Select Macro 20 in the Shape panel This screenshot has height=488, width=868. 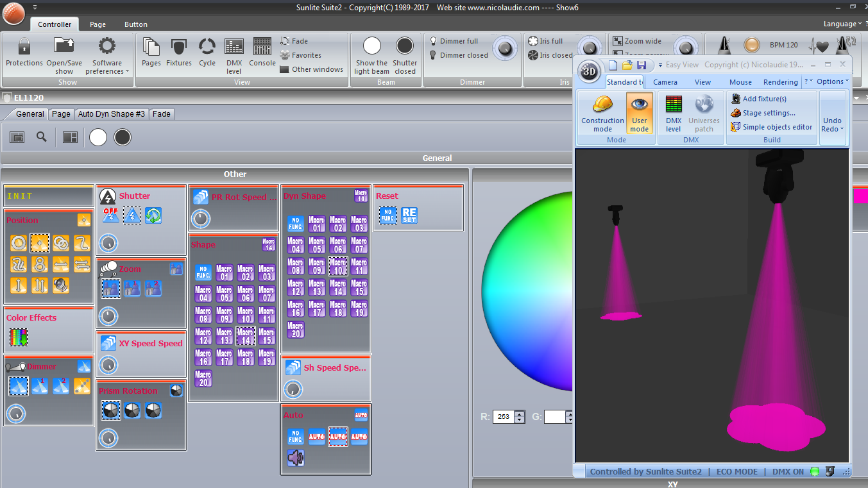pyautogui.click(x=203, y=378)
